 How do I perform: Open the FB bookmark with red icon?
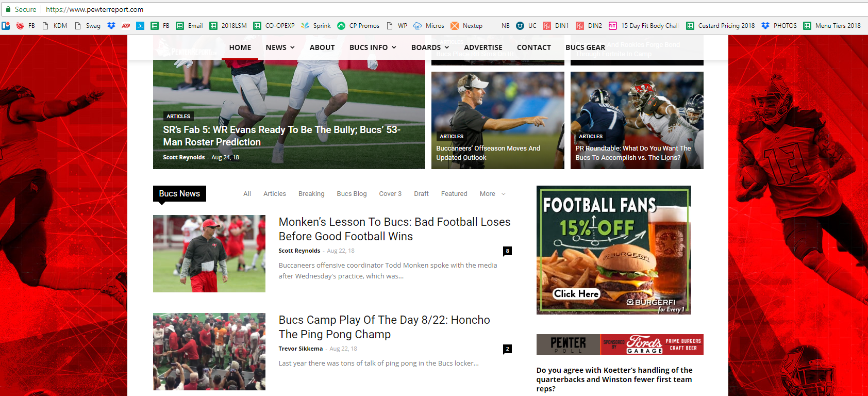(26, 25)
